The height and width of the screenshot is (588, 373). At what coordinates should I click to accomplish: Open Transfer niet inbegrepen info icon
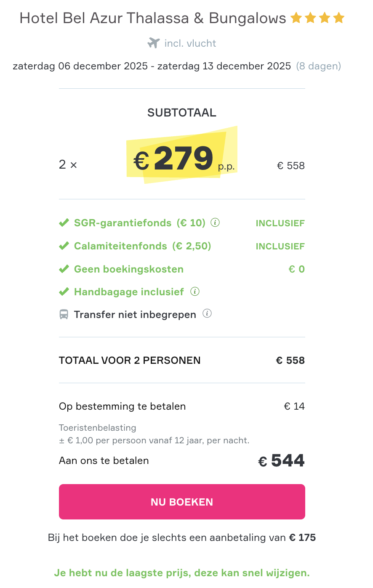pyautogui.click(x=207, y=313)
